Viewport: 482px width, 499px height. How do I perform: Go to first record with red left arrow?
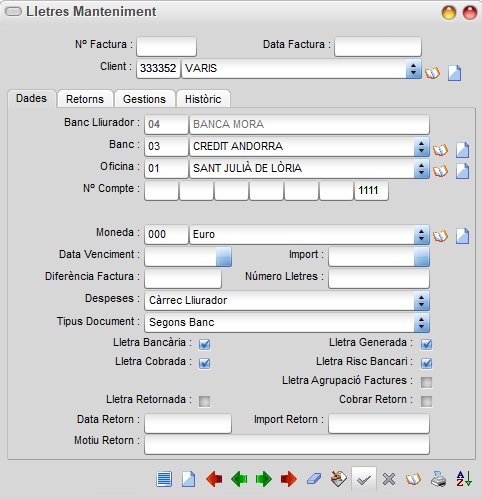tap(214, 479)
